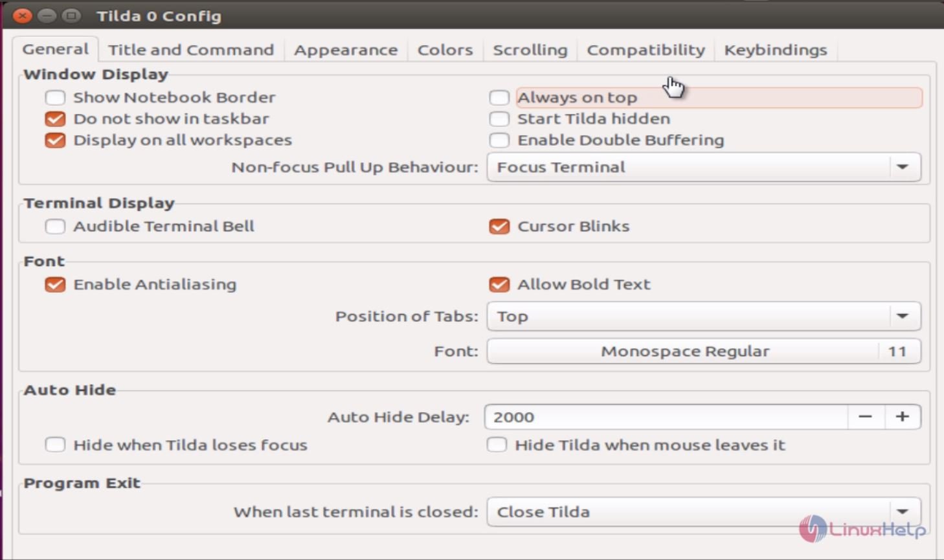Enable Show Notebook Border checkbox
The image size is (944, 560).
(55, 98)
